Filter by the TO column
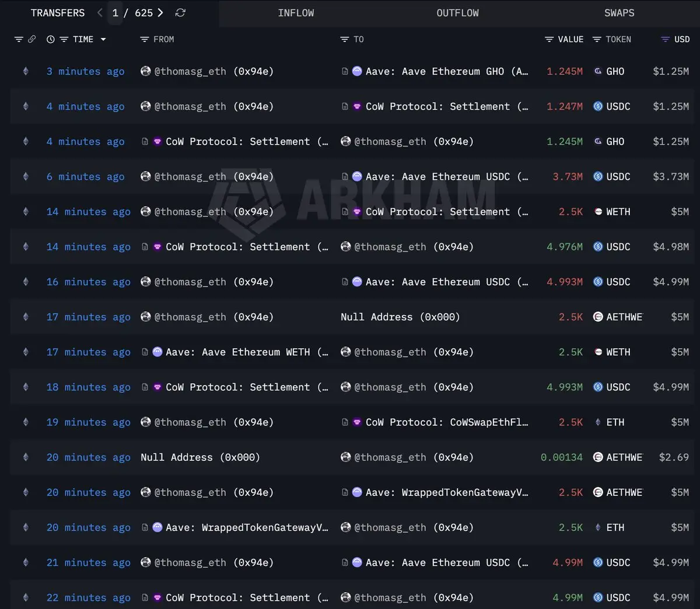 coord(345,39)
